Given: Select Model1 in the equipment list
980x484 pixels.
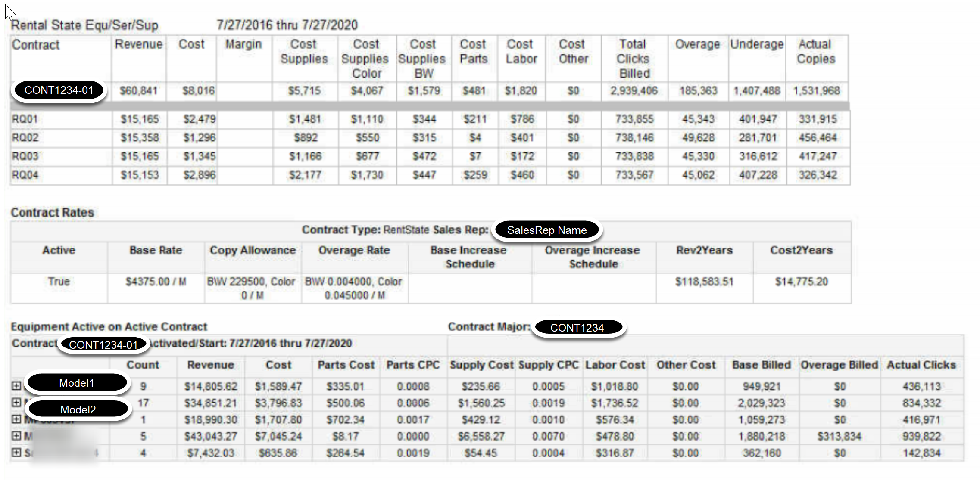Looking at the screenshot, I should [x=77, y=383].
